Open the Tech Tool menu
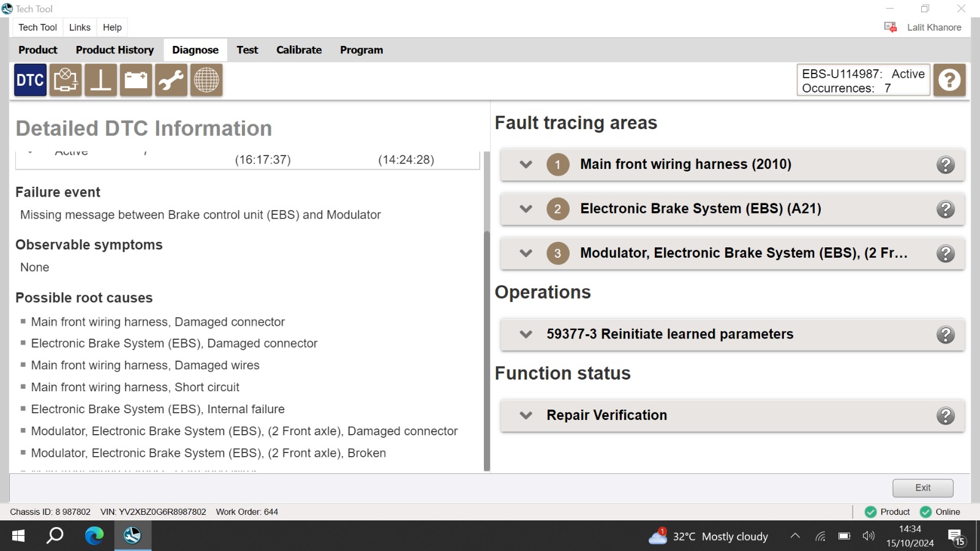The height and width of the screenshot is (551, 980). click(x=37, y=28)
